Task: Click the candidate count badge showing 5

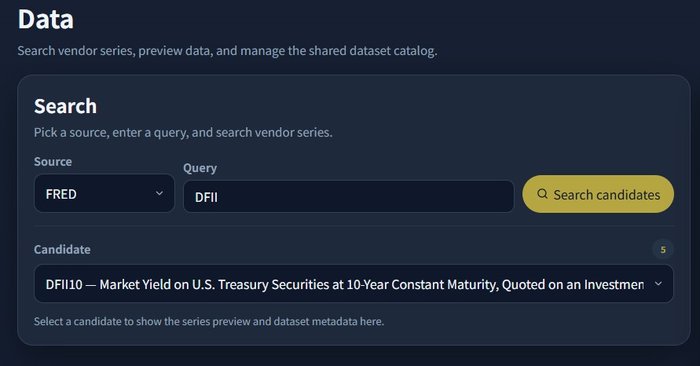Action: click(663, 250)
